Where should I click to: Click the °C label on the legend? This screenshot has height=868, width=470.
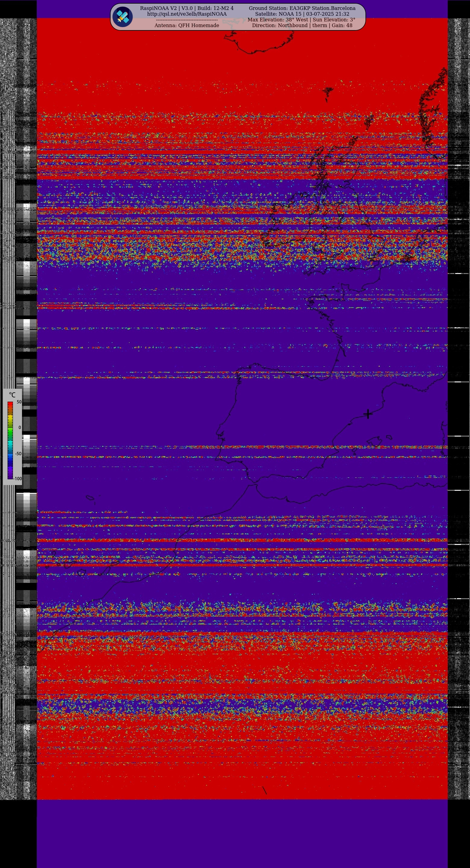(x=12, y=395)
